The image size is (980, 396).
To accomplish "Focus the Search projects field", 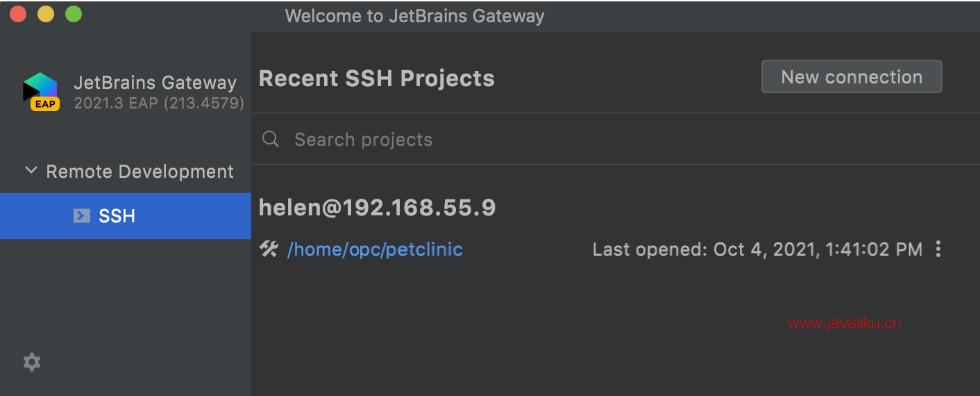I will (614, 139).
